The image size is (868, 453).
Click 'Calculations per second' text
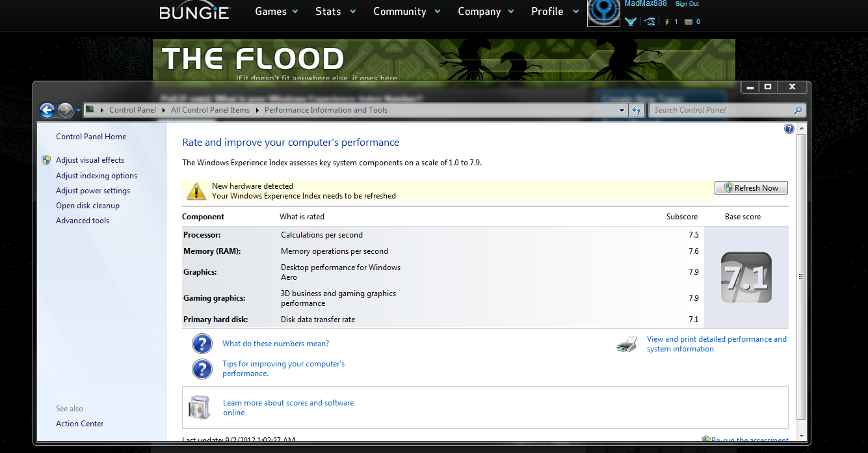pyautogui.click(x=322, y=235)
